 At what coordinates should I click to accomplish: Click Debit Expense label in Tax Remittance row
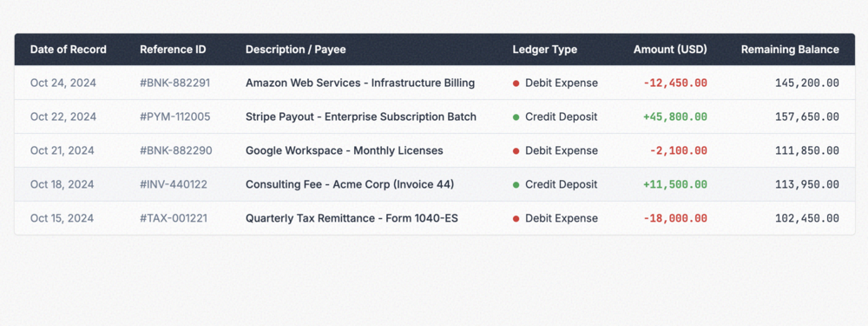point(562,218)
